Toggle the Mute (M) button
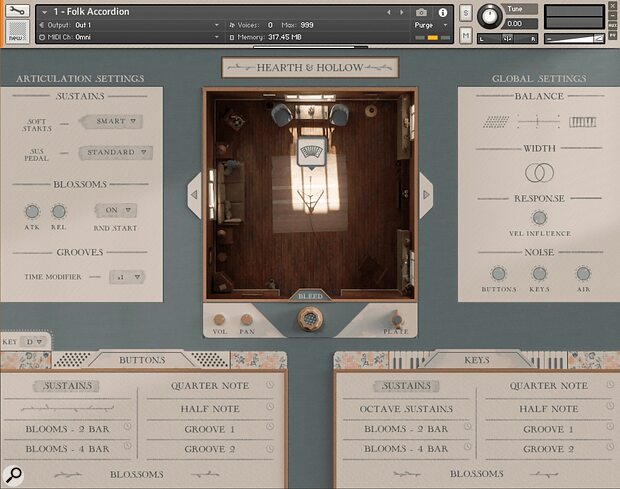The image size is (620, 489). (x=466, y=36)
